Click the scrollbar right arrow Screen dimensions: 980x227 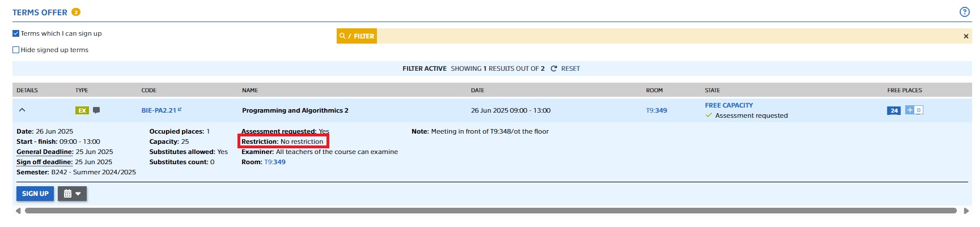(966, 211)
